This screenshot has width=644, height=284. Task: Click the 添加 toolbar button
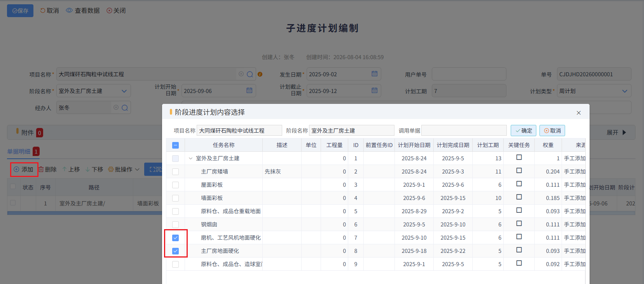(x=24, y=170)
